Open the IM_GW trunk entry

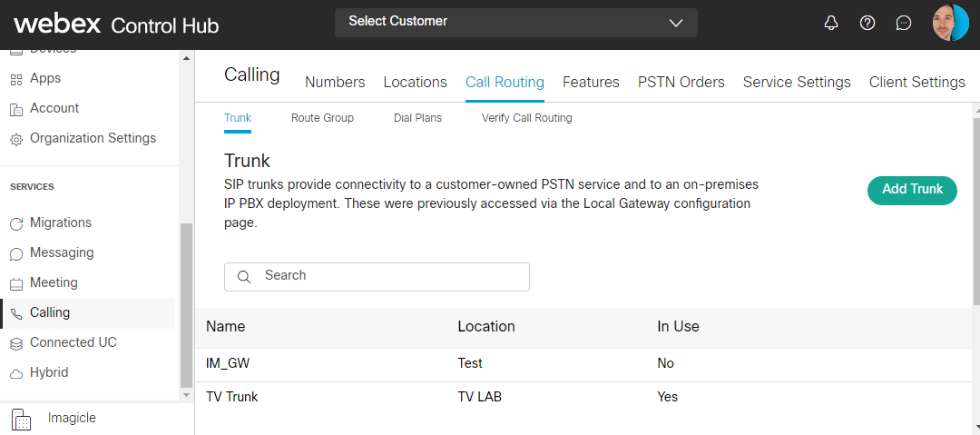(x=228, y=363)
